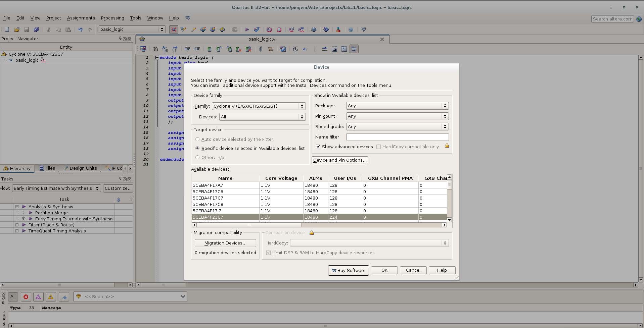Toggle 'Limit DSP & RAM to HardCopy' checkbox
The image size is (644, 328).
268,253
